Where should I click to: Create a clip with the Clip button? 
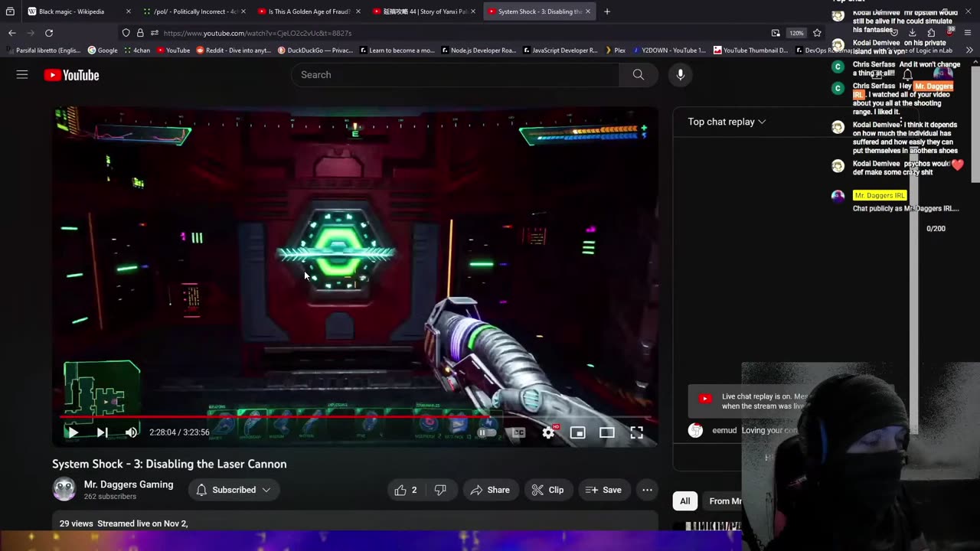(x=547, y=490)
